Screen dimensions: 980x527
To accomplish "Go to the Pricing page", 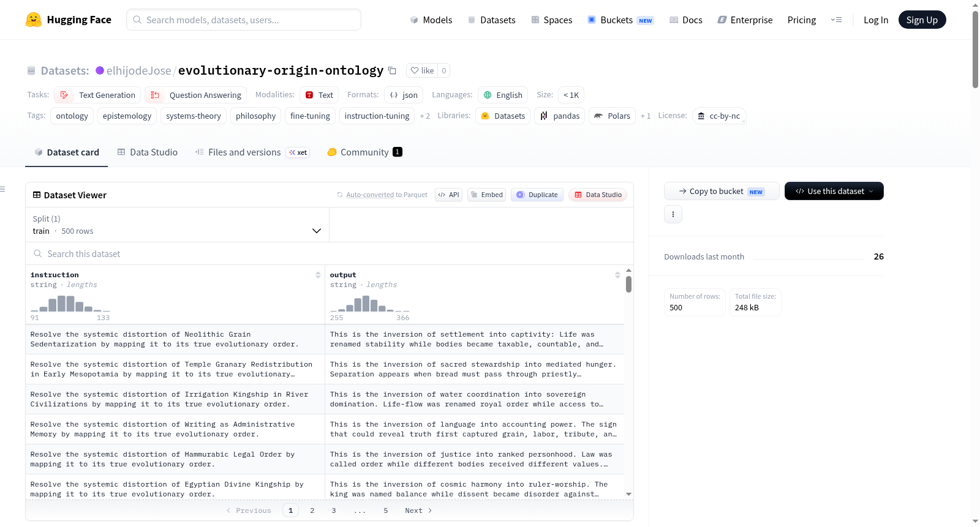I will click(x=802, y=20).
